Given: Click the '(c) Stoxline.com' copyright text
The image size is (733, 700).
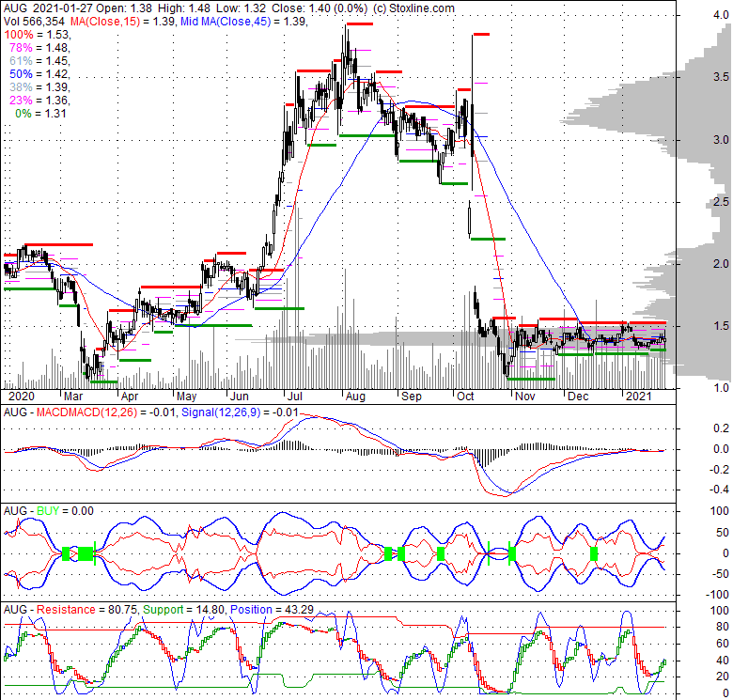Looking at the screenshot, I should click(x=413, y=8).
